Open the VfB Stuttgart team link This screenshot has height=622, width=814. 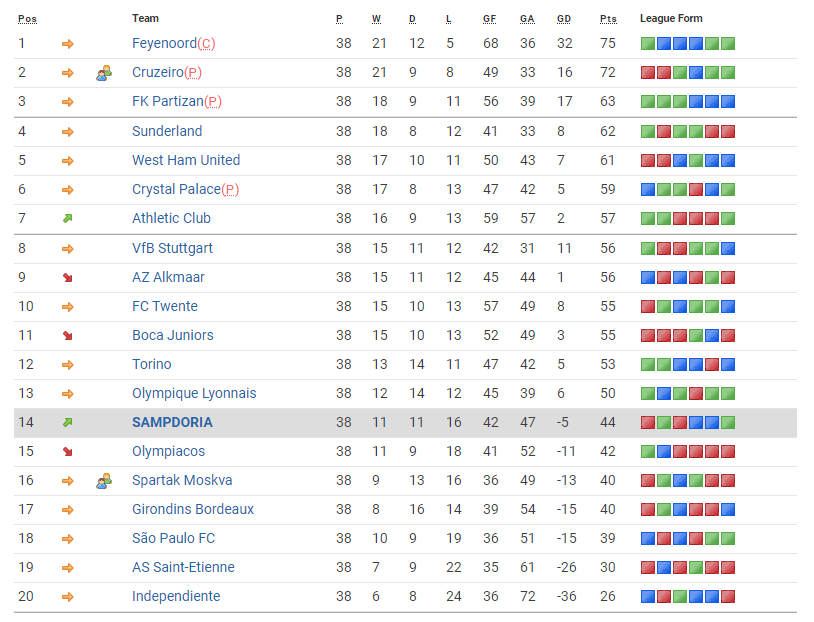tap(172, 248)
